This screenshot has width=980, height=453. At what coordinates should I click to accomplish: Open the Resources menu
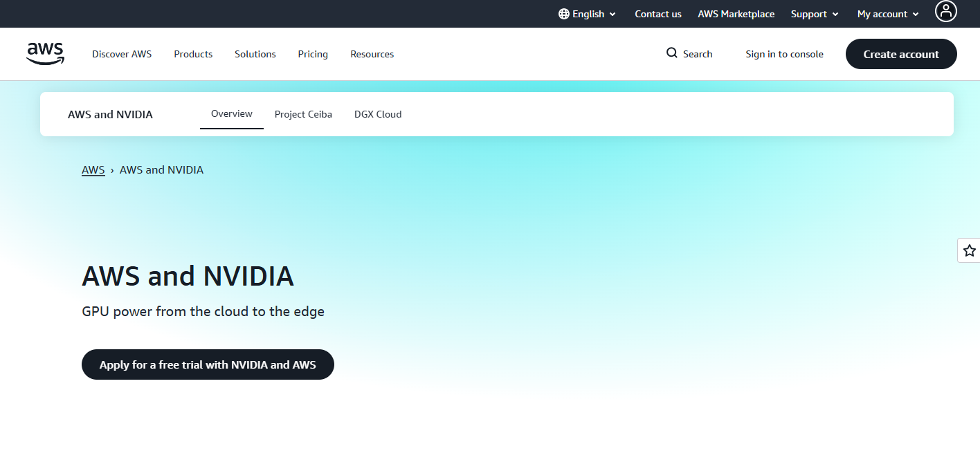pyautogui.click(x=372, y=54)
